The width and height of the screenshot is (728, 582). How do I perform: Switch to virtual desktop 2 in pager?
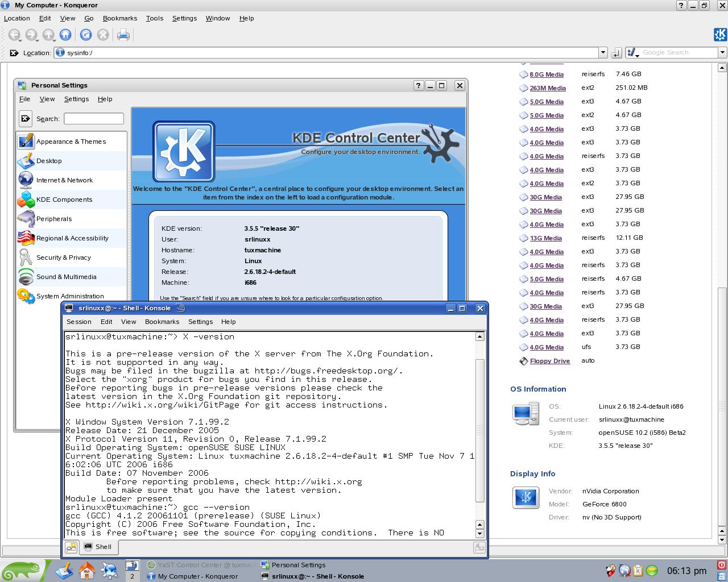(x=132, y=576)
